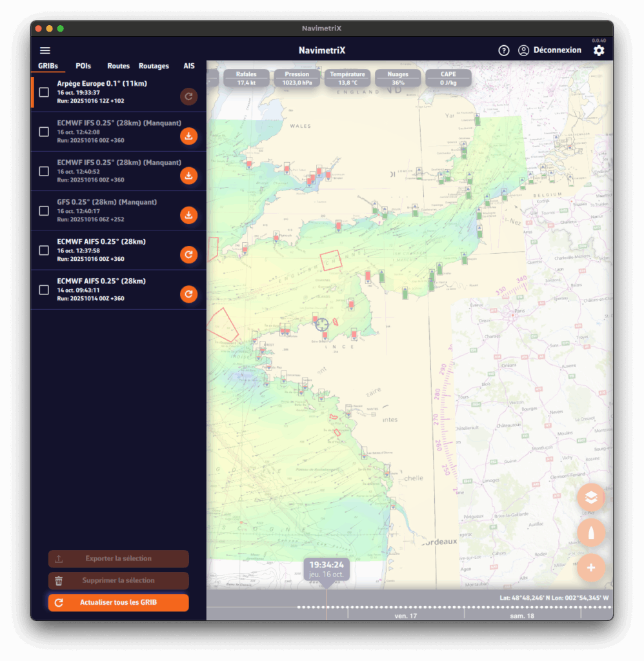
Task: Open settings gear icon
Action: 599,50
